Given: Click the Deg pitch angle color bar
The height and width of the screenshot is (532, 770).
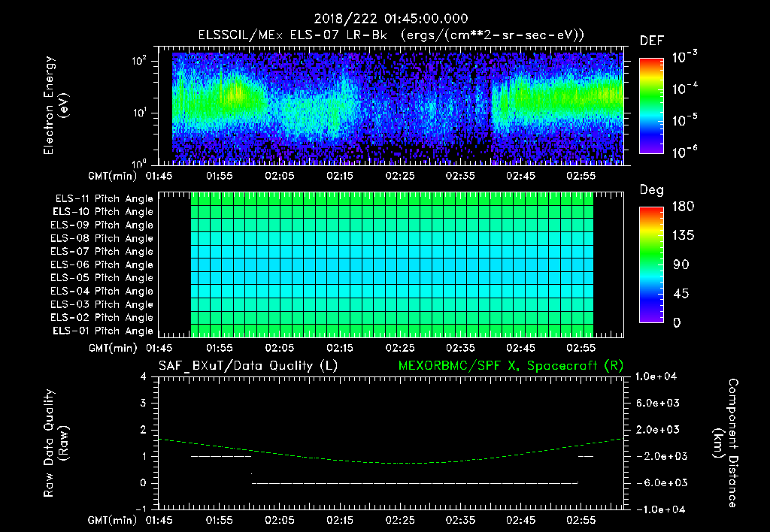Looking at the screenshot, I should [x=651, y=265].
